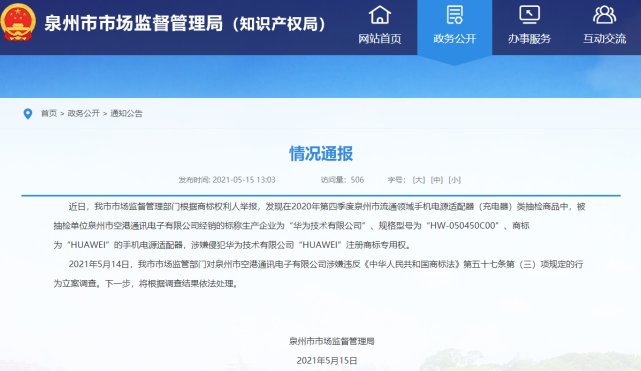Click the paragraph starting 2021年5月14日
This screenshot has width=641, height=371.
(318, 274)
